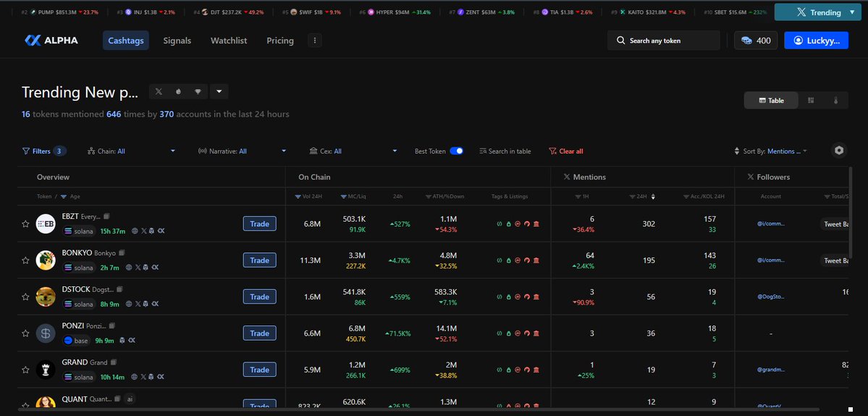Open BONKYO X profile icon
Viewport: 868px width, 416px height.
(x=138, y=267)
